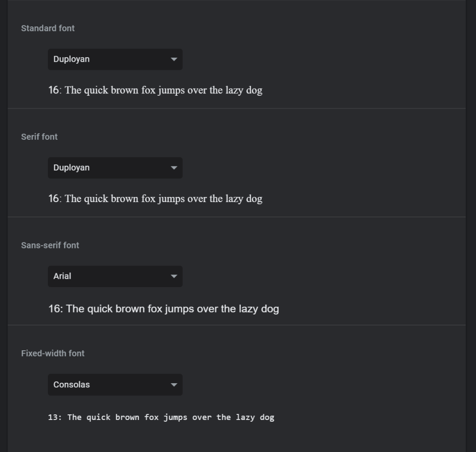Image resolution: width=476 pixels, height=452 pixels.
Task: Select the "Sans-serif font" heading text
Action: coord(50,245)
